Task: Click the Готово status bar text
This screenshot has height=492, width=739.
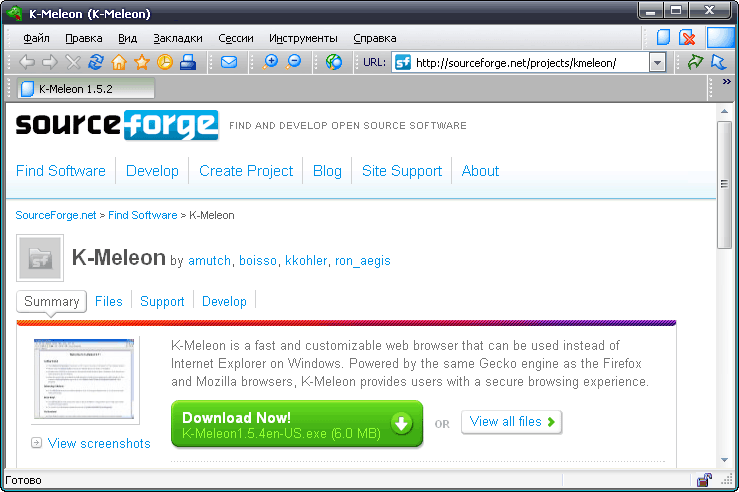Action: tap(23, 480)
